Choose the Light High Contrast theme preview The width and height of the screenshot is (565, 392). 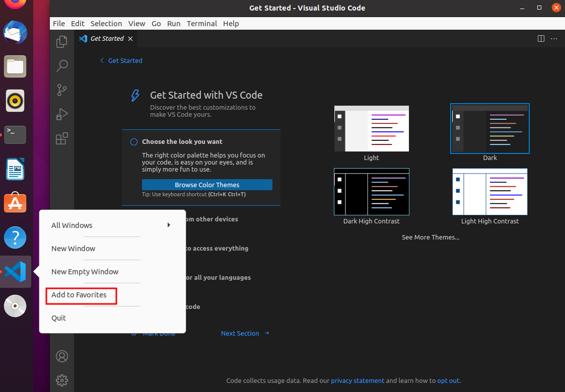click(489, 192)
